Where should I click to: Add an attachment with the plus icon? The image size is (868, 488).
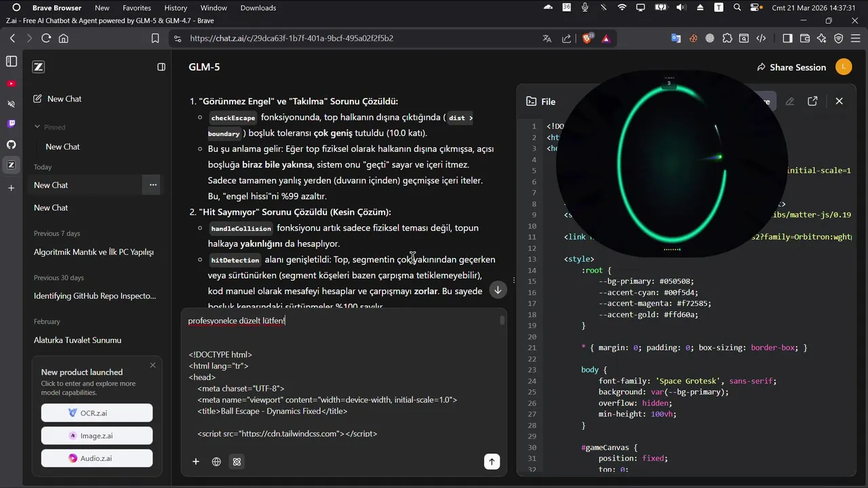point(196,462)
